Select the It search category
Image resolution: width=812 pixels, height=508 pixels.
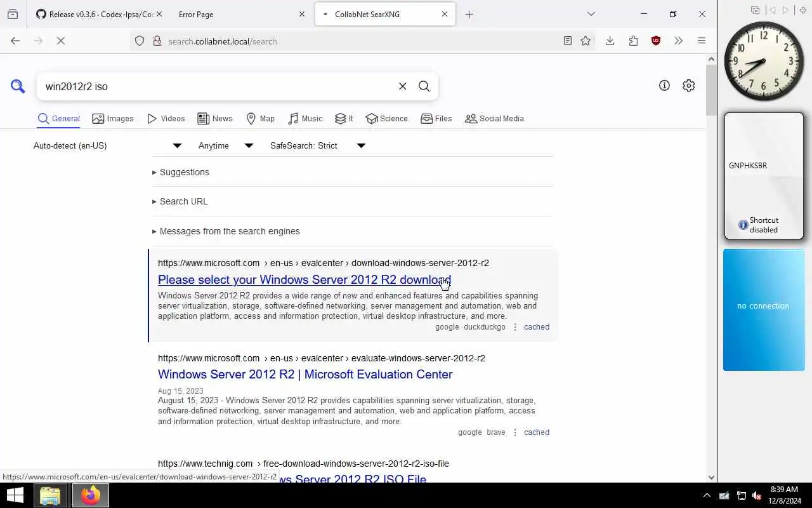point(344,119)
